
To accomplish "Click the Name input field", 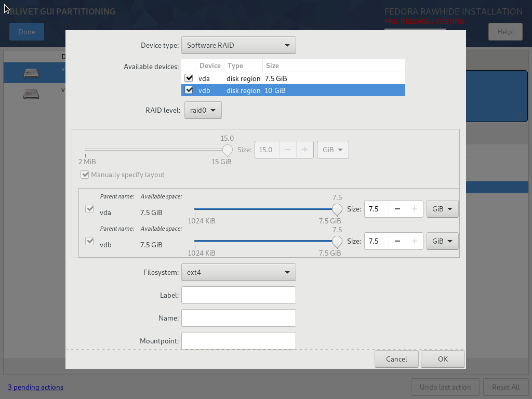I will (x=238, y=318).
